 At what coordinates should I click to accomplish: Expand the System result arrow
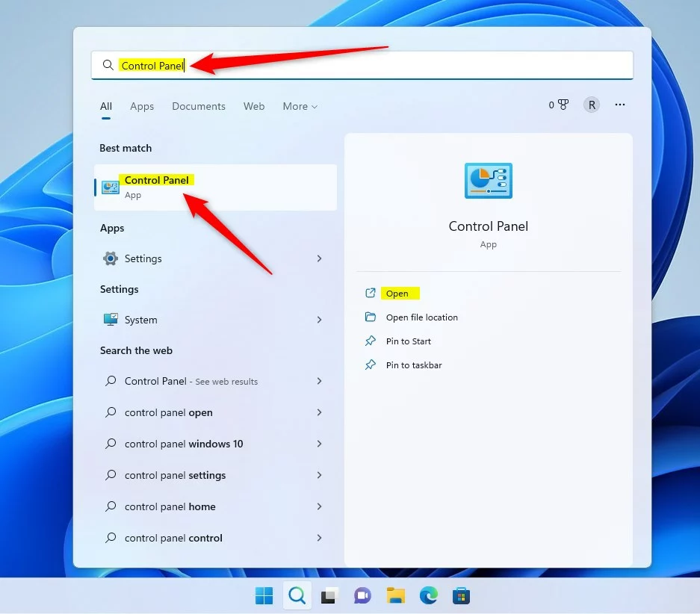pos(319,320)
